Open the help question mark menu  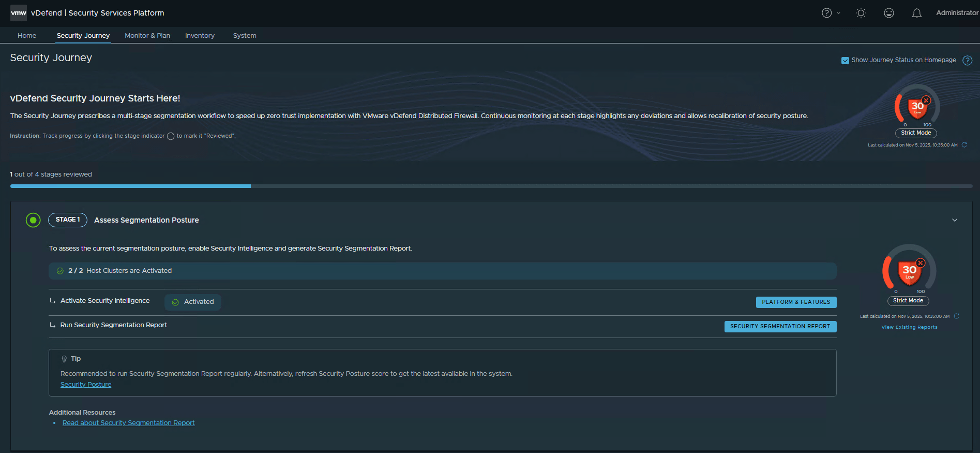click(x=826, y=13)
